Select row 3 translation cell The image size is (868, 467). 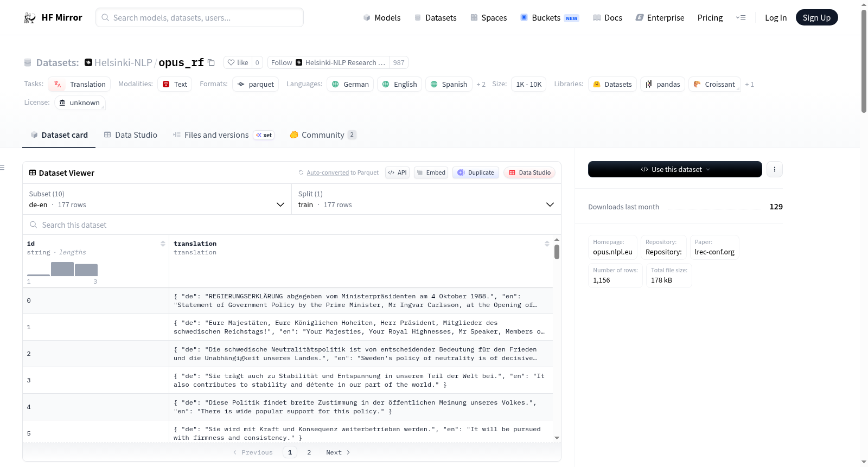[361, 380]
